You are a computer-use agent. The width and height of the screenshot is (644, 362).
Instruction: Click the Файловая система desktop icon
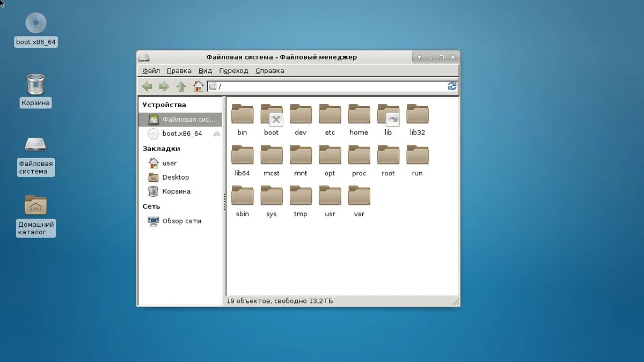point(36,156)
